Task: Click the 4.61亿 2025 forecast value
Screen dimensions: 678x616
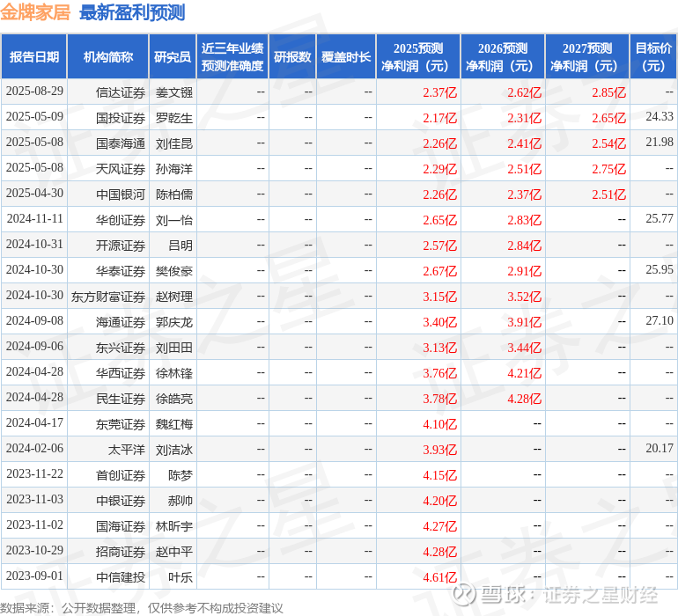Action: (439, 577)
